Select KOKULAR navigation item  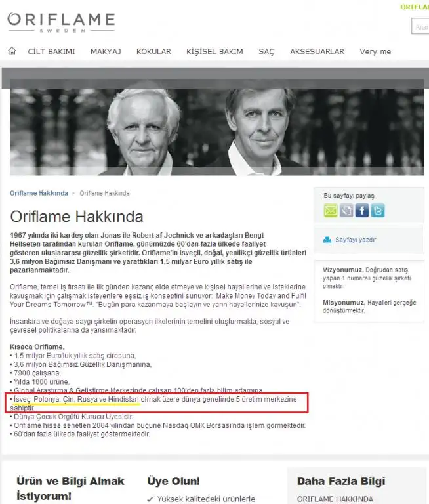[x=153, y=51]
